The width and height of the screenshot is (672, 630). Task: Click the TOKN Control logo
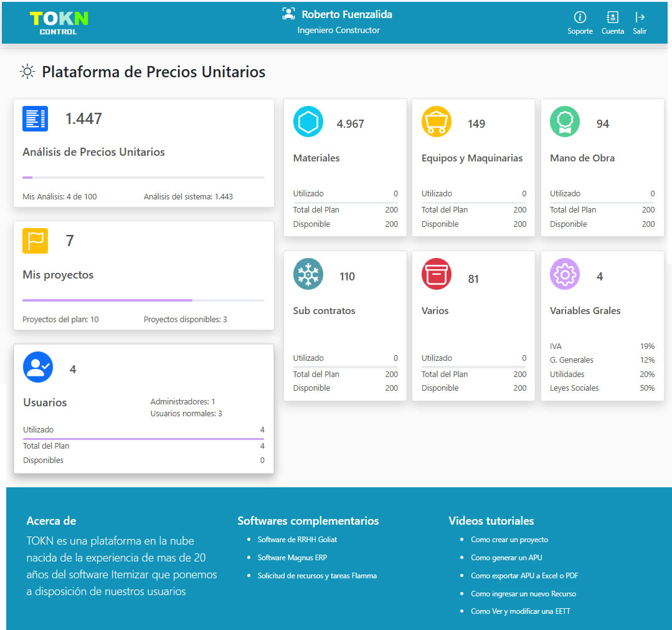point(59,22)
